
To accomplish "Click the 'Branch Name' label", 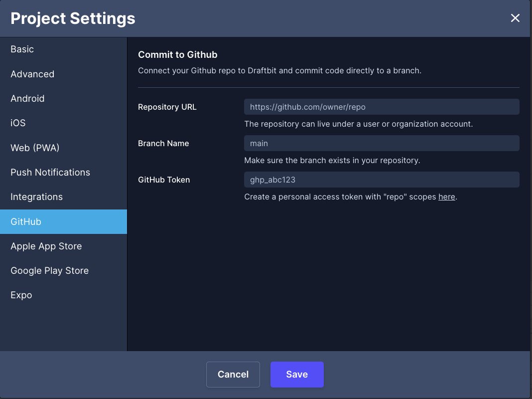I will click(163, 143).
